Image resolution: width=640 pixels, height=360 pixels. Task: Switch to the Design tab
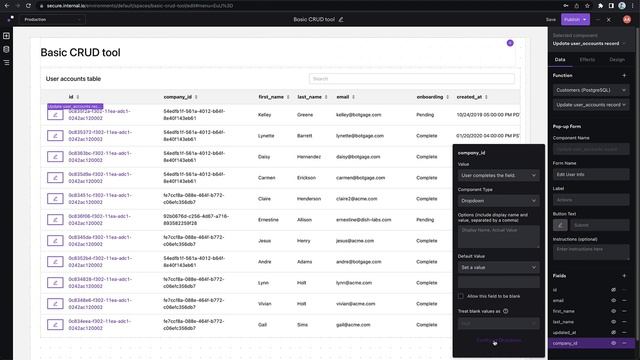coord(617,60)
